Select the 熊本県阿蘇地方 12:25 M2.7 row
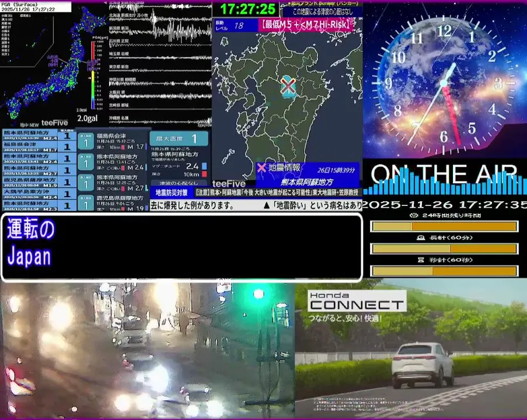The width and height of the screenshot is (527, 420). [39, 170]
